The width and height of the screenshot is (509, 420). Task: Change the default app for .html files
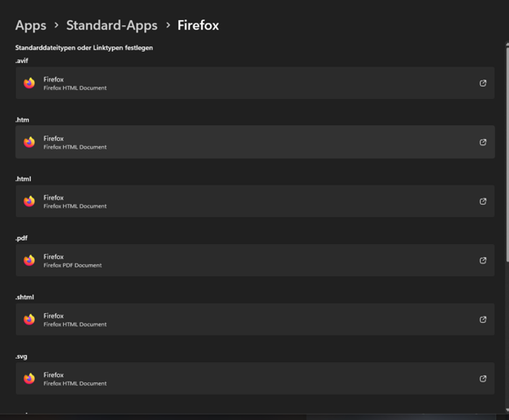click(x=255, y=201)
